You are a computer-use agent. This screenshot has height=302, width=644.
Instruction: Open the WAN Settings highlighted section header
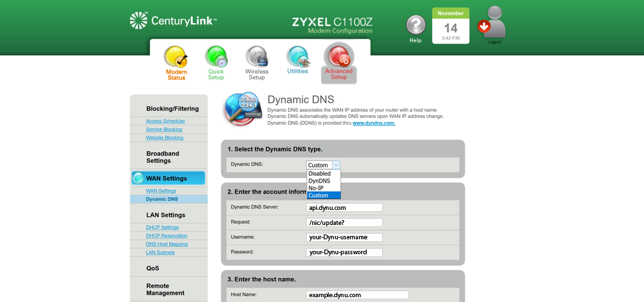tap(168, 179)
